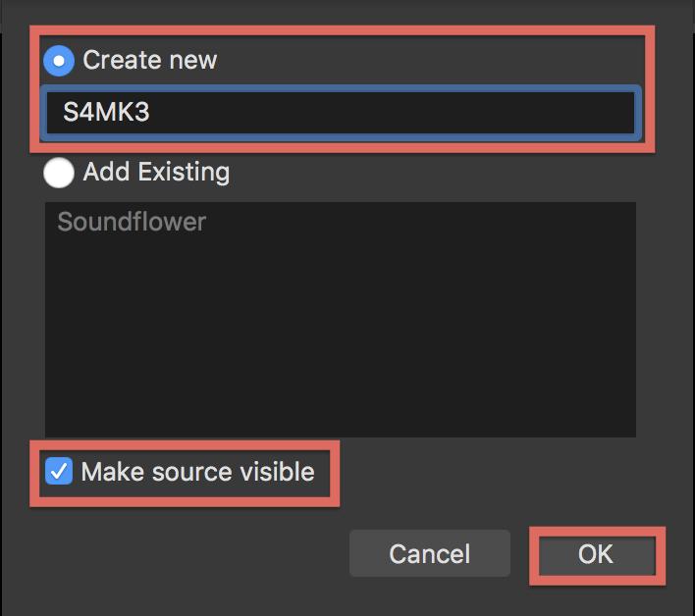Select Soundflower in the existing sources list
695x616 pixels.
(132, 222)
